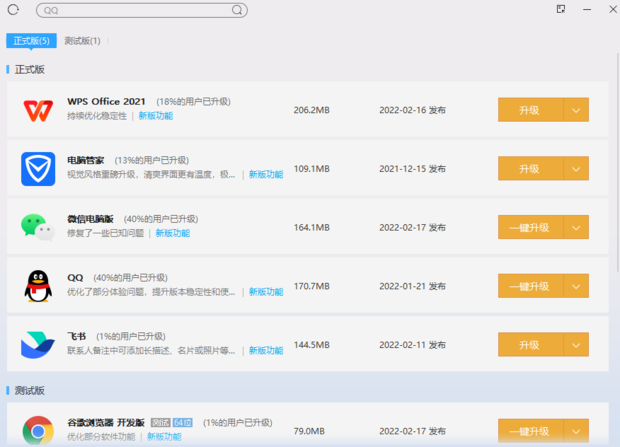Expand upgrade options arrow for 飞书

[576, 344]
